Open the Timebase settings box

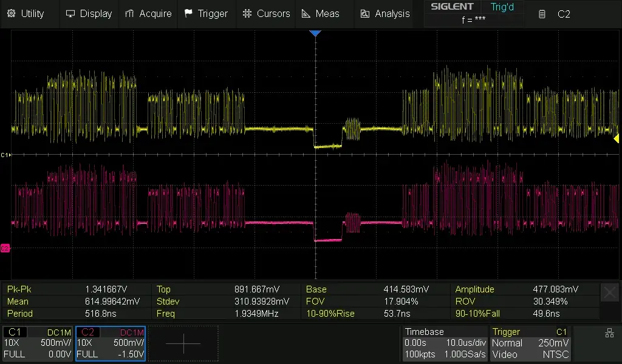445,343
